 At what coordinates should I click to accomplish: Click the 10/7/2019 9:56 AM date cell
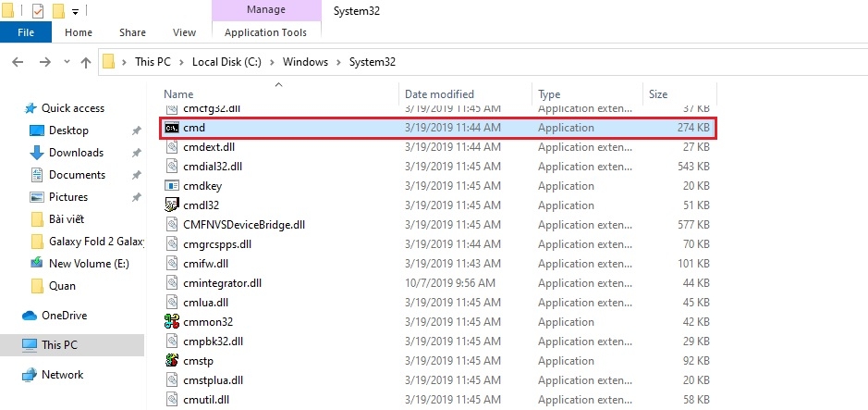[449, 283]
